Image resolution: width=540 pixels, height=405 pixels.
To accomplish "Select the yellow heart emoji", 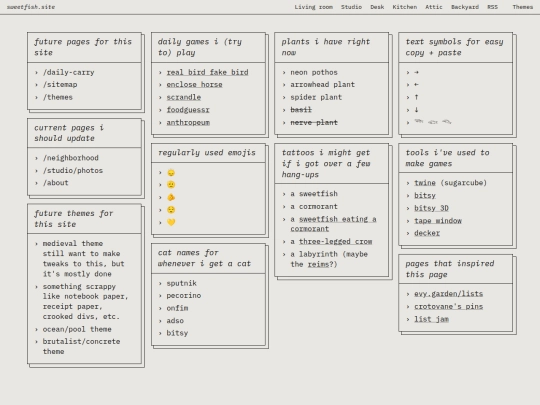I will (171, 222).
